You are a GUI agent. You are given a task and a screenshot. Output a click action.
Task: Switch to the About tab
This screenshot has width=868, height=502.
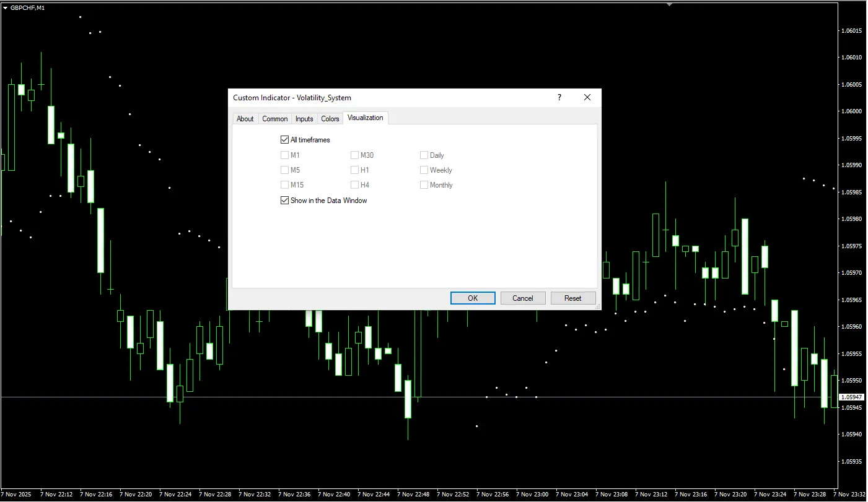(x=245, y=119)
